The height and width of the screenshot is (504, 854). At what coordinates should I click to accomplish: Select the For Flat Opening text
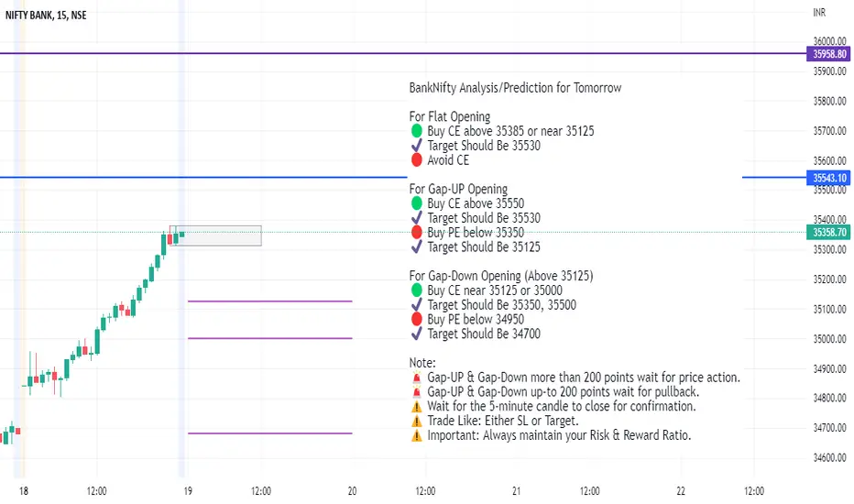[x=450, y=116]
